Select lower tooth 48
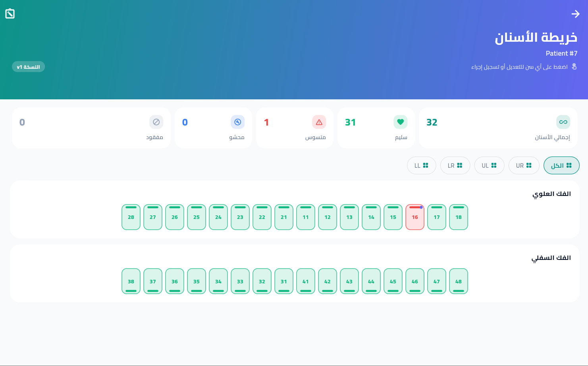588x366 pixels. (x=459, y=281)
